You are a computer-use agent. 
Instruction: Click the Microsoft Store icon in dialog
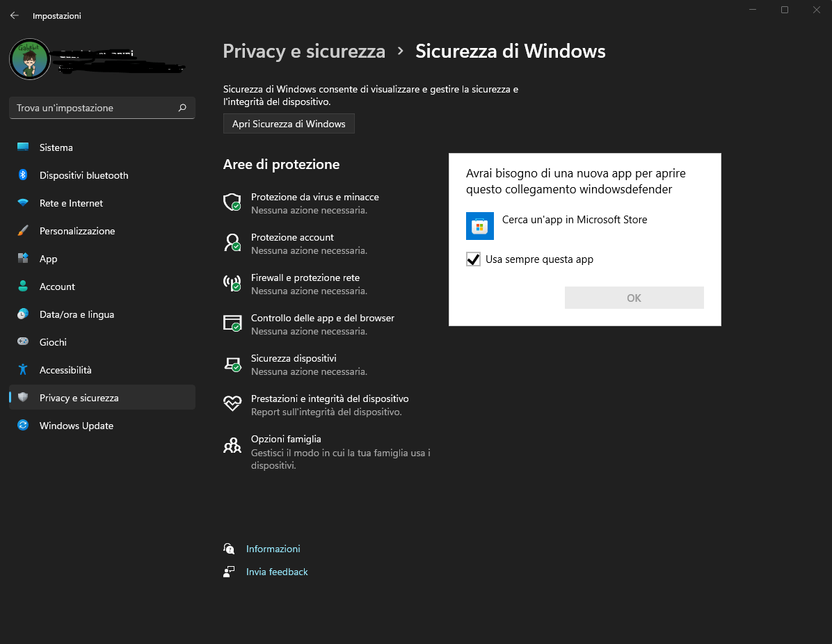(x=480, y=226)
